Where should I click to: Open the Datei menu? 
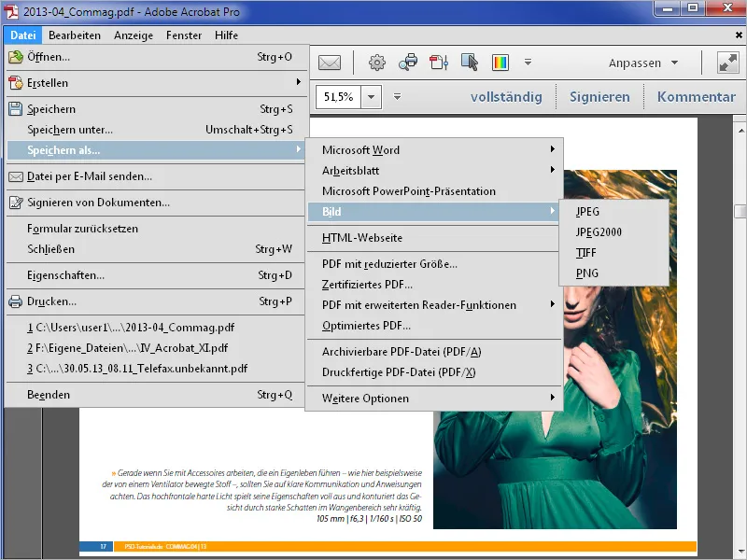(22, 35)
